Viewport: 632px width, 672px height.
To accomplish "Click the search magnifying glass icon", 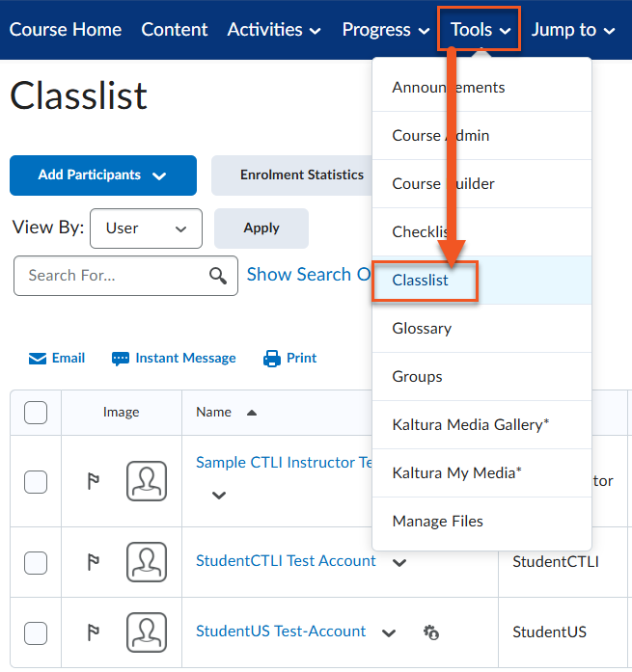I will click(x=219, y=276).
